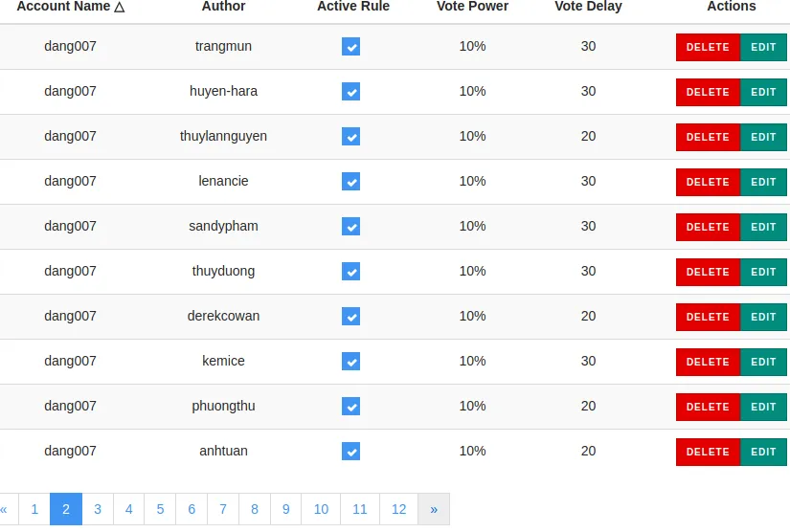Sort table by Vote Delay header
The width and height of the screenshot is (790, 532).
[x=588, y=6]
